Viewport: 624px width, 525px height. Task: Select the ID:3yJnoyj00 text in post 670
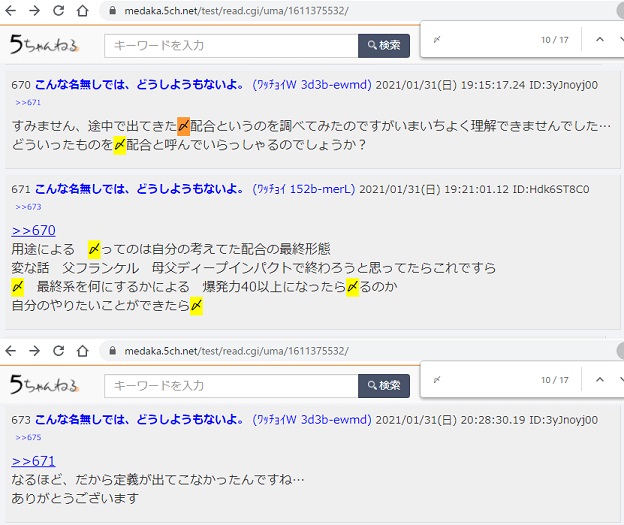pyautogui.click(x=563, y=85)
